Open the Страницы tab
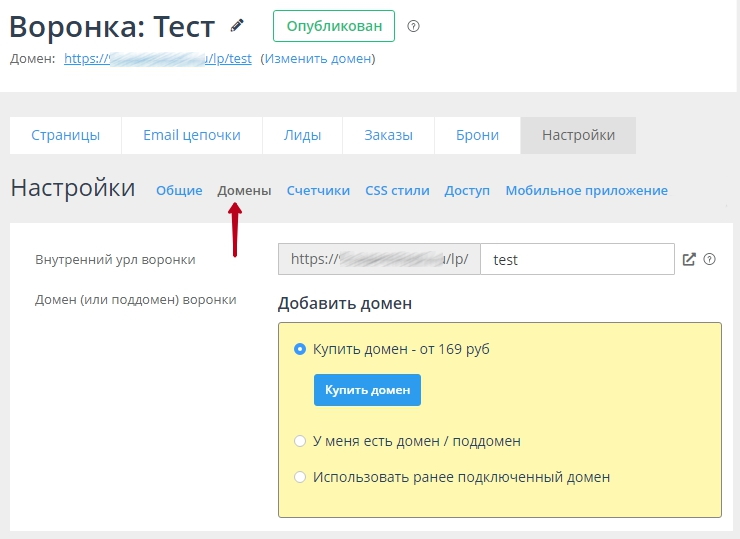 click(65, 135)
